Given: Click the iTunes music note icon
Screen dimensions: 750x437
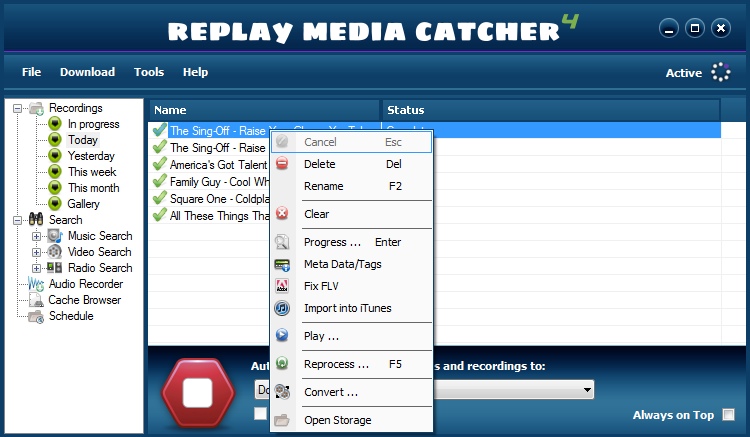Looking at the screenshot, I should [282, 308].
